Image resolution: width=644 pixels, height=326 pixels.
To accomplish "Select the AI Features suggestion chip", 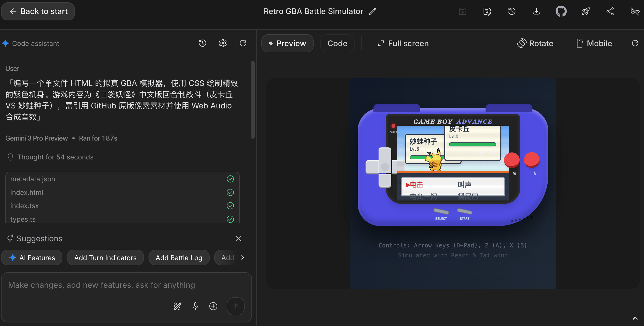I will (32, 258).
